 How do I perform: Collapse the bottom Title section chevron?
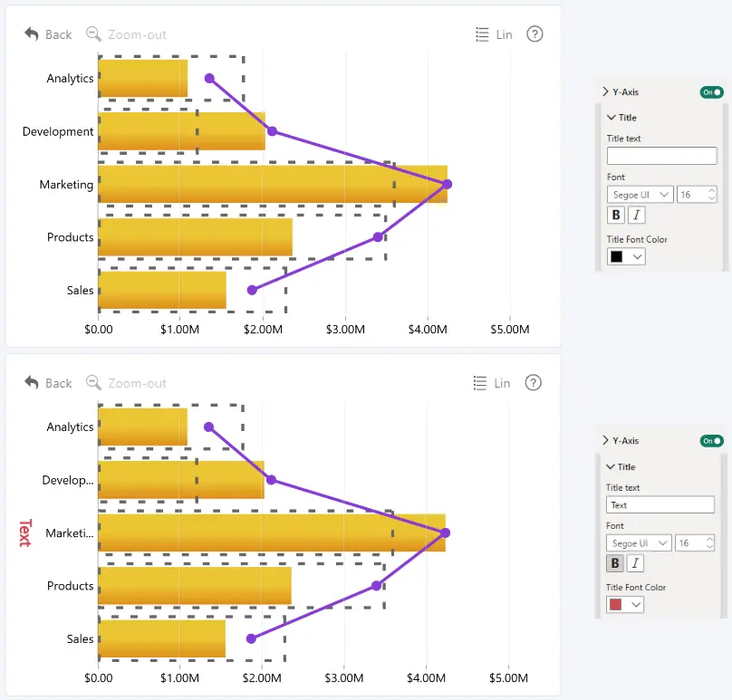point(611,466)
